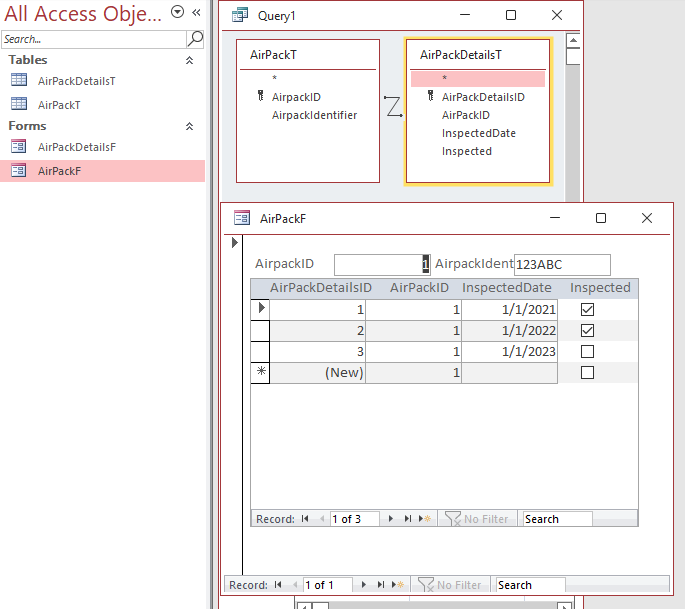The width and height of the screenshot is (685, 609).
Task: Collapse navigation pane with shutter bar arrows
Action: click(196, 12)
